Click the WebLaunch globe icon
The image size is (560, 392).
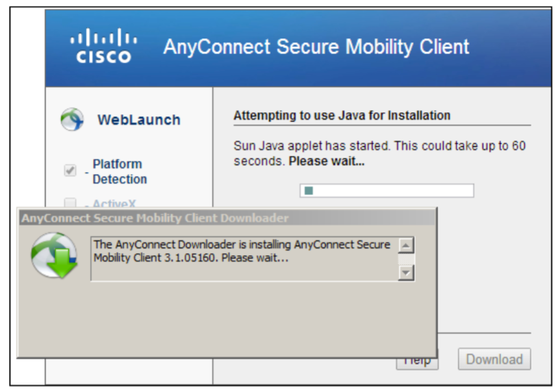click(x=72, y=119)
